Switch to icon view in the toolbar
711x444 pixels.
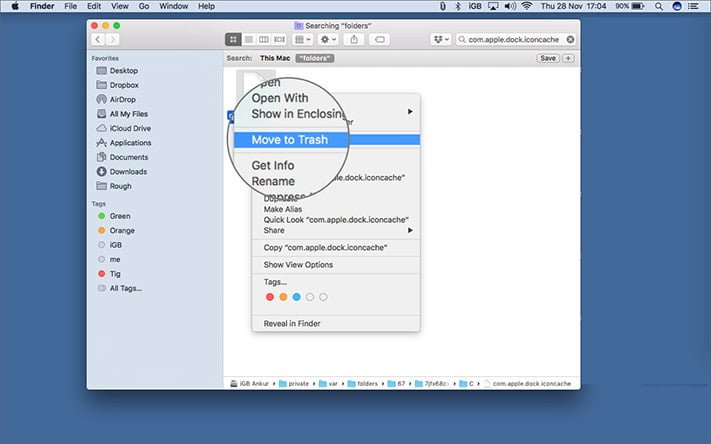pos(233,39)
